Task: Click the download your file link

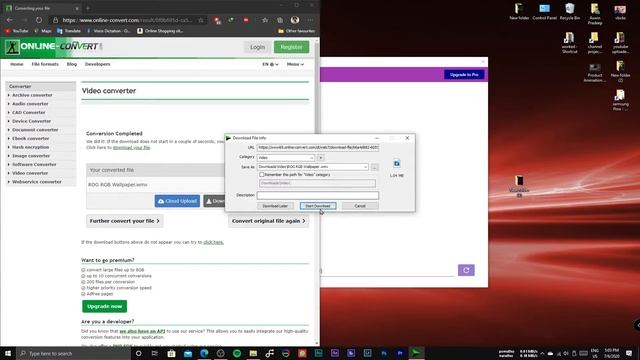Action: point(131,147)
